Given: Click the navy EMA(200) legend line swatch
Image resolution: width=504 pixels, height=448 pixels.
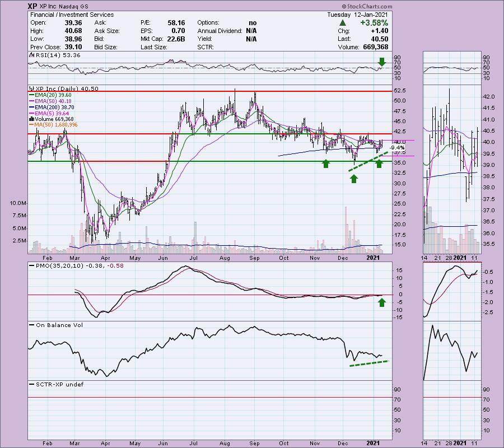Looking at the screenshot, I should pyautogui.click(x=31, y=108).
